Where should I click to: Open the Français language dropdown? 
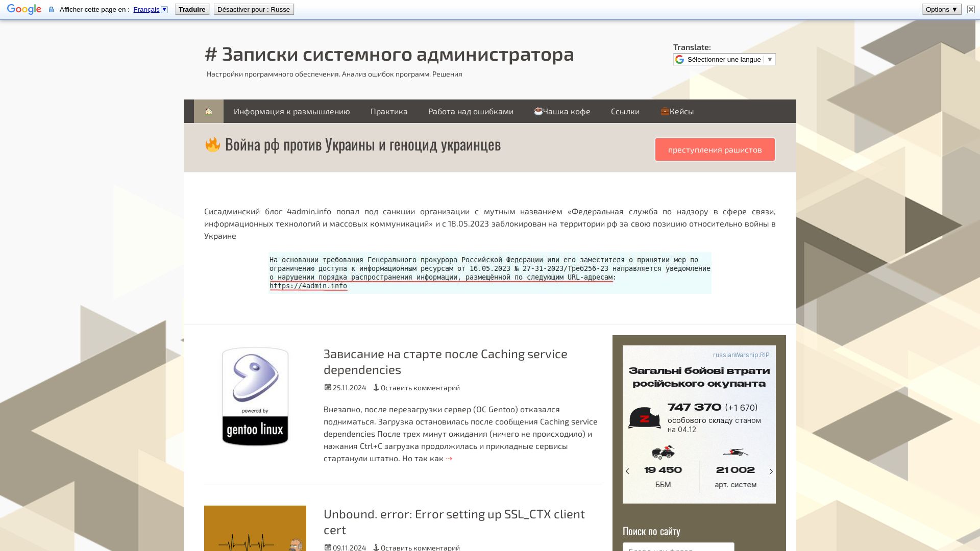click(164, 9)
